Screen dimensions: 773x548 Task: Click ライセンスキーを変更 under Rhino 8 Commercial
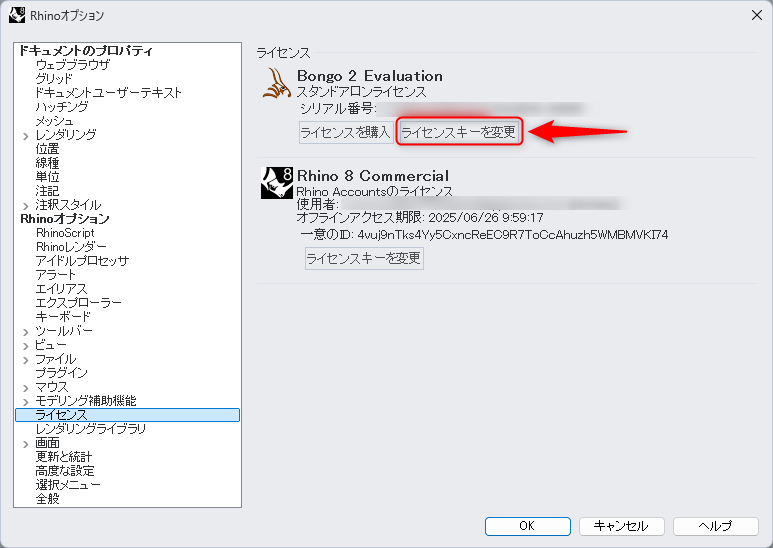(x=364, y=258)
